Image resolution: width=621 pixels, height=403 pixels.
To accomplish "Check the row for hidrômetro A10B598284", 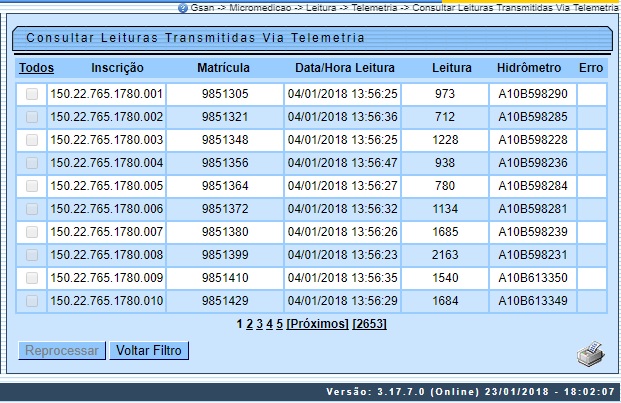I will [32, 186].
